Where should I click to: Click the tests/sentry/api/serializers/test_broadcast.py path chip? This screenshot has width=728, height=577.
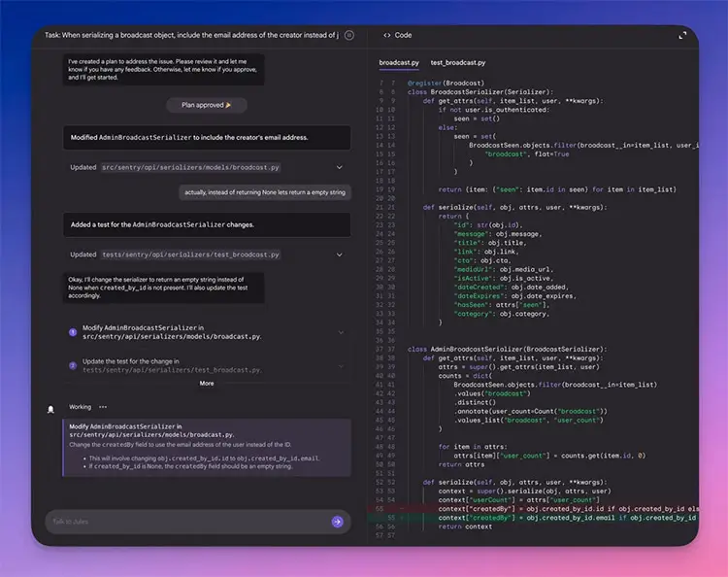pos(190,255)
